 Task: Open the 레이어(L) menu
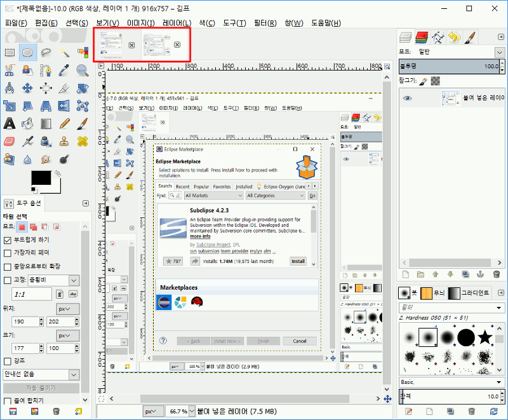(177, 24)
